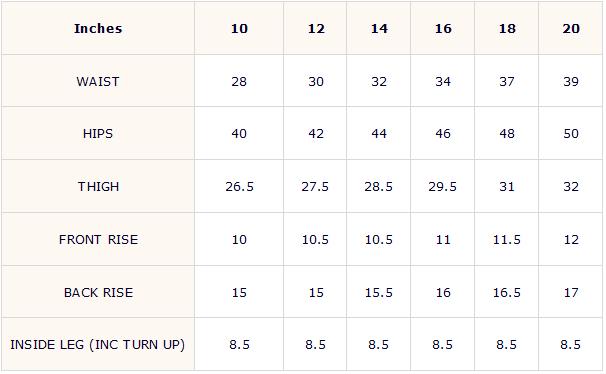The image size is (606, 374).
Task: Click size 12 column header
Action: pos(316,29)
